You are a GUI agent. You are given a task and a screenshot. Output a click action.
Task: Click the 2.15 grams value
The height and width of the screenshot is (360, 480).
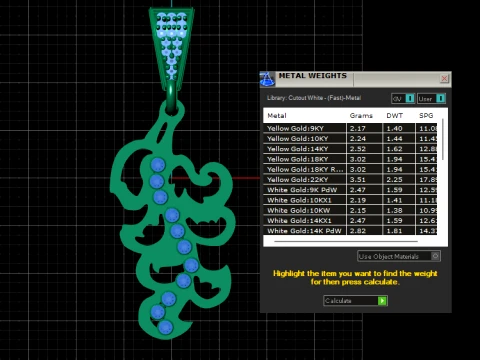pyautogui.click(x=358, y=210)
